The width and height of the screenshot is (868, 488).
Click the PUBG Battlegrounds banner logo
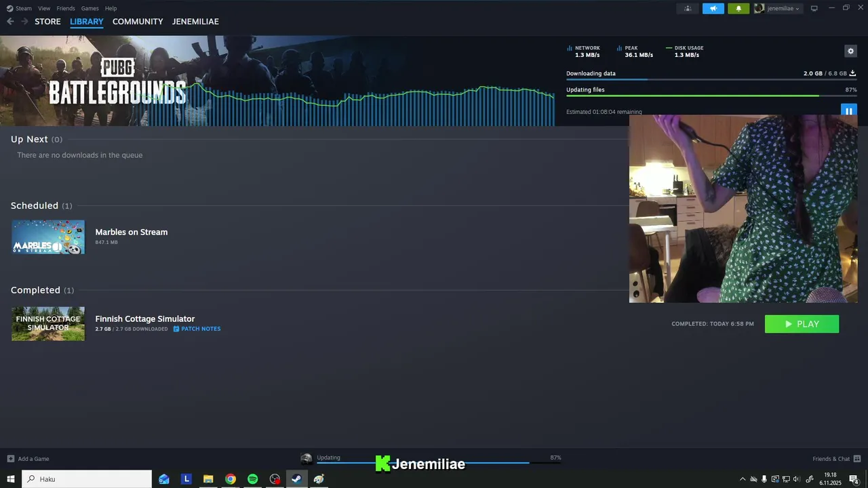tap(117, 81)
